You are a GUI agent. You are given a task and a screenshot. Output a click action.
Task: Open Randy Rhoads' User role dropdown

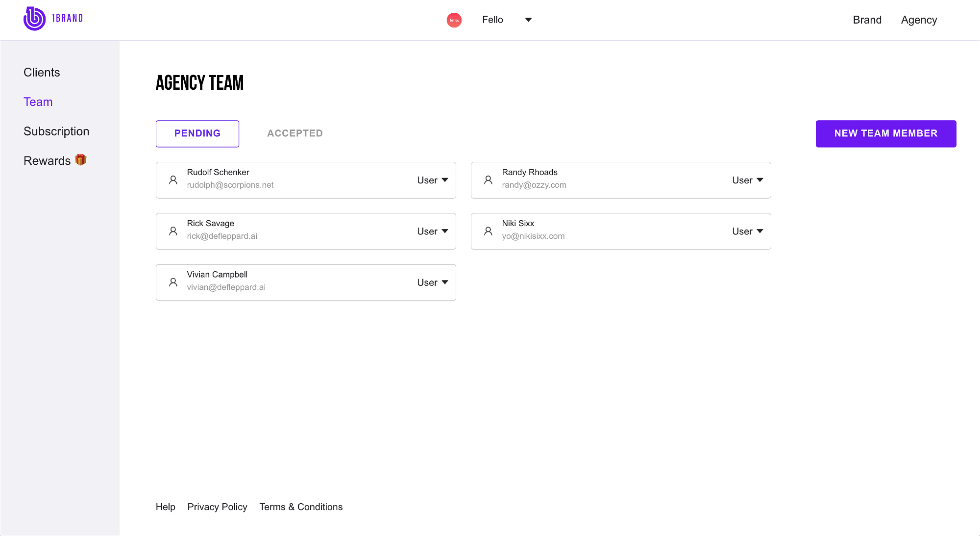[x=748, y=180]
